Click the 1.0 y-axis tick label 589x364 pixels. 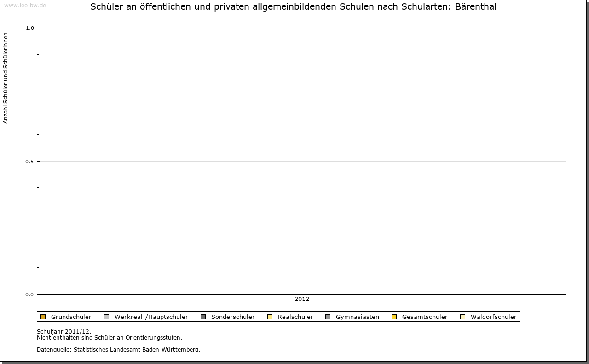30,28
